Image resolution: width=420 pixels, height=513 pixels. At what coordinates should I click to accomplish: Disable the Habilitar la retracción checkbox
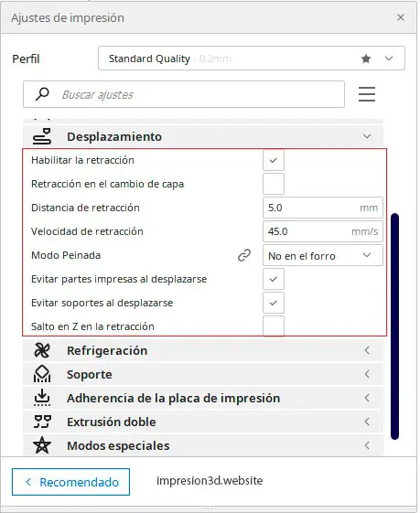pos(274,160)
